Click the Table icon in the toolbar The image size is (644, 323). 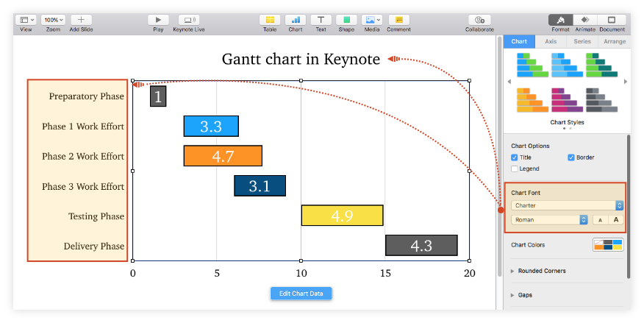pos(270,20)
